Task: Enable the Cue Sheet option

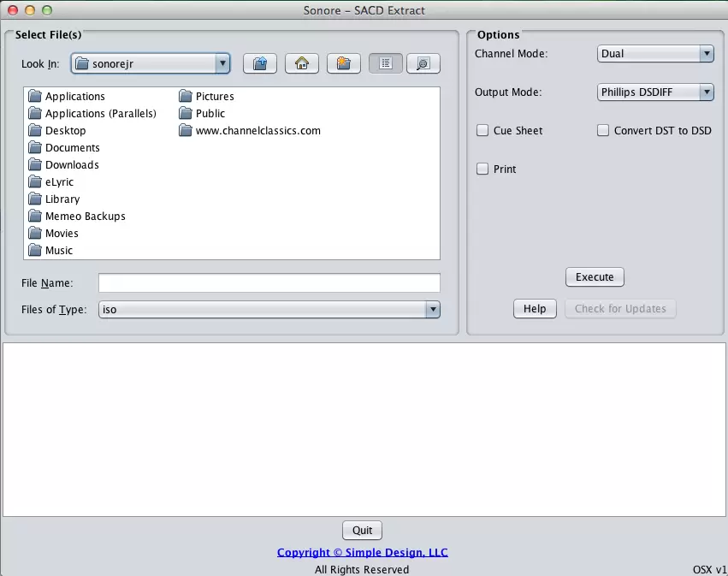Action: (x=482, y=130)
